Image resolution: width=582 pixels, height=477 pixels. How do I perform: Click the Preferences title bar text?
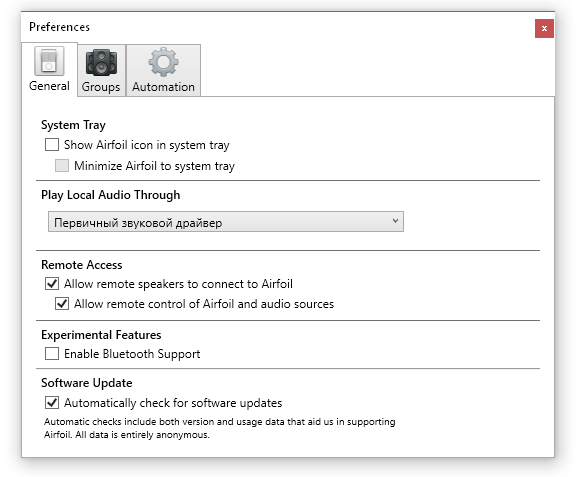(x=59, y=27)
